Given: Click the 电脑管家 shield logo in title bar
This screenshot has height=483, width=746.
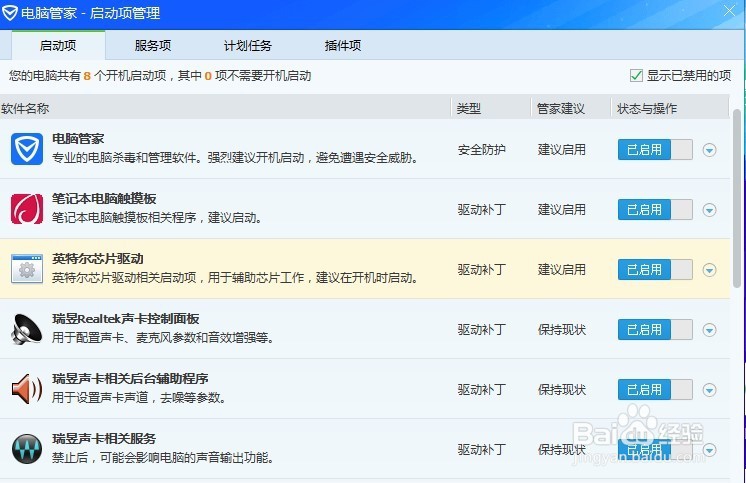Looking at the screenshot, I should (10, 12).
